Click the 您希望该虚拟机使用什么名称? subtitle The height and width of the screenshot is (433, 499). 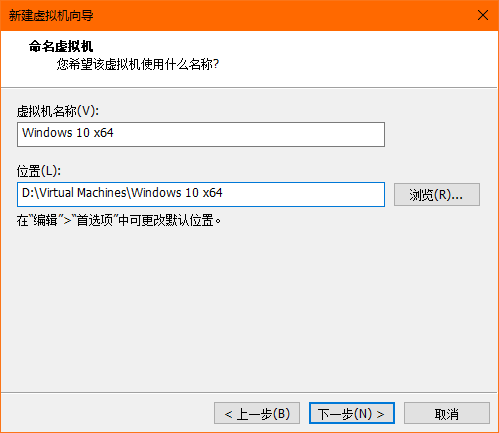(138, 64)
